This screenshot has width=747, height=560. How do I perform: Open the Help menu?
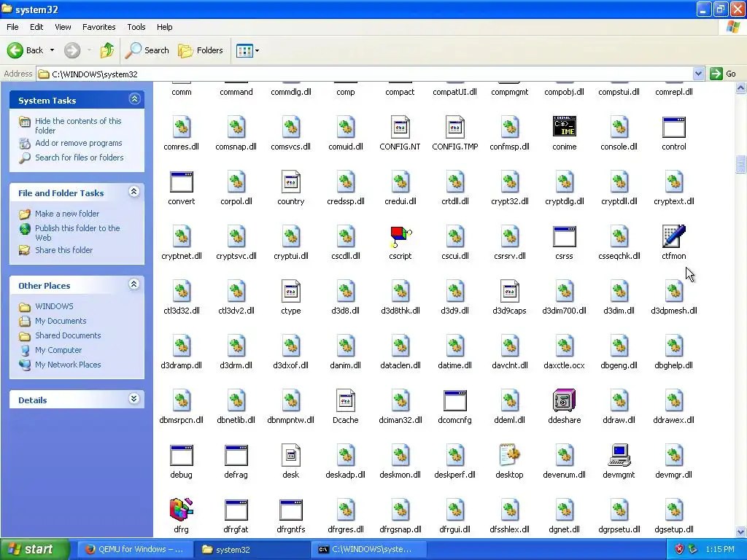(165, 27)
